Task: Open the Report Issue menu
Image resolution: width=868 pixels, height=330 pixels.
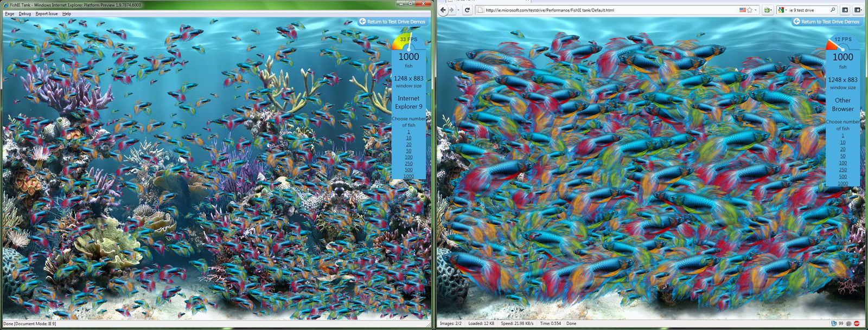Action: [x=47, y=14]
